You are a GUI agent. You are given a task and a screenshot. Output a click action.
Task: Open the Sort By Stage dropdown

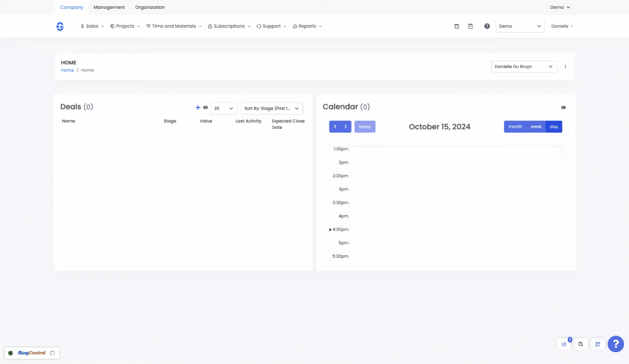point(272,108)
